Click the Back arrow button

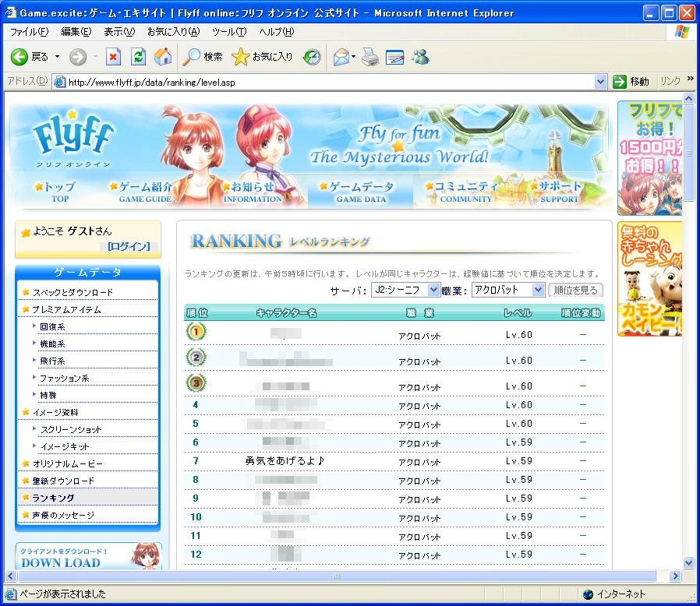[19, 57]
